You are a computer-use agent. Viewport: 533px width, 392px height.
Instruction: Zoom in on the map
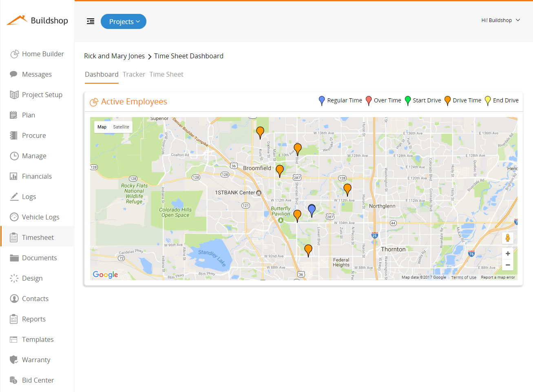coord(508,254)
